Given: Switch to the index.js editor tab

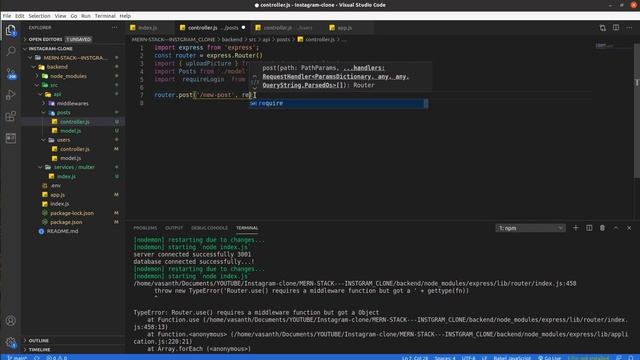Looking at the screenshot, I should point(148,28).
